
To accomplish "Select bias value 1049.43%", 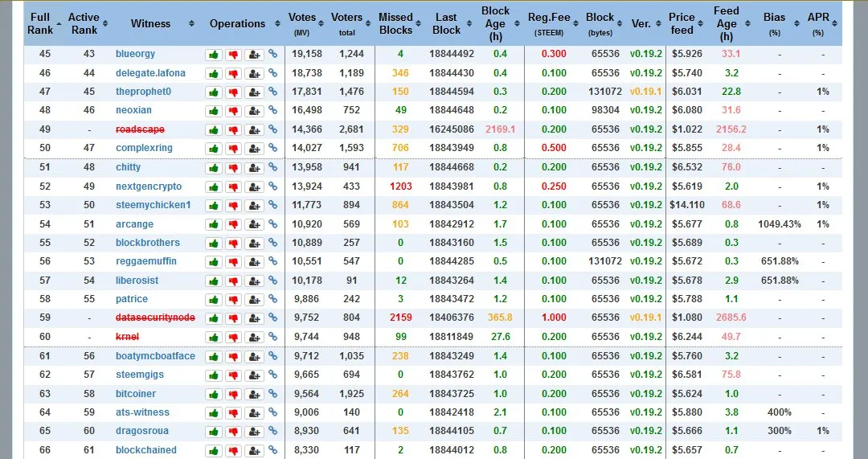I will click(x=780, y=223).
